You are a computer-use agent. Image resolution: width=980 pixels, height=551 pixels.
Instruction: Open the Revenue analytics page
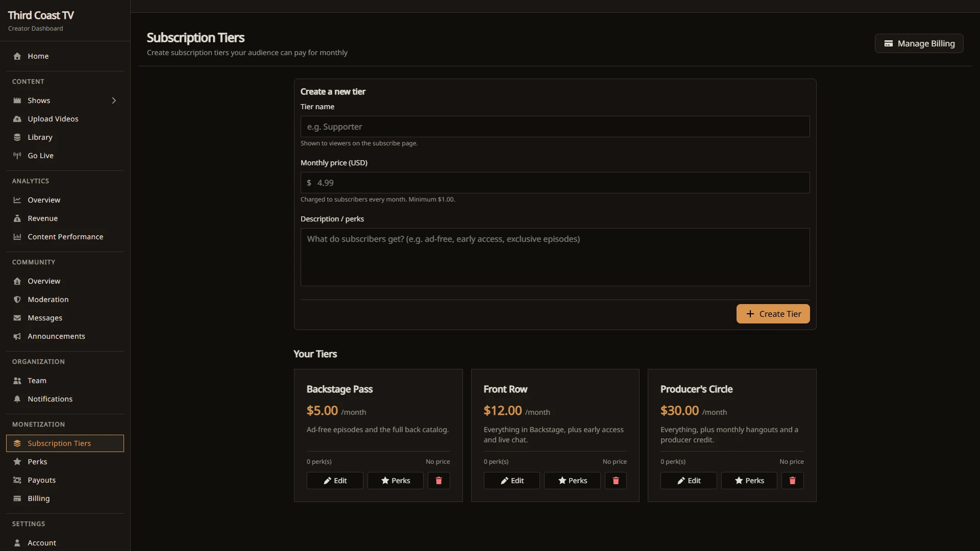point(65,218)
